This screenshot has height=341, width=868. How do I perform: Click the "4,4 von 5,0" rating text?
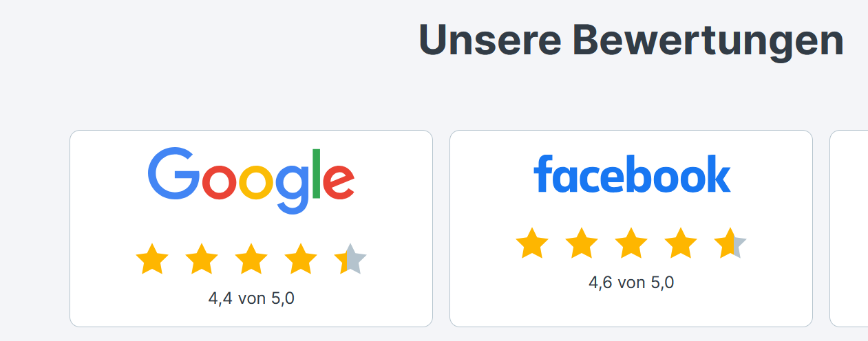pyautogui.click(x=251, y=298)
